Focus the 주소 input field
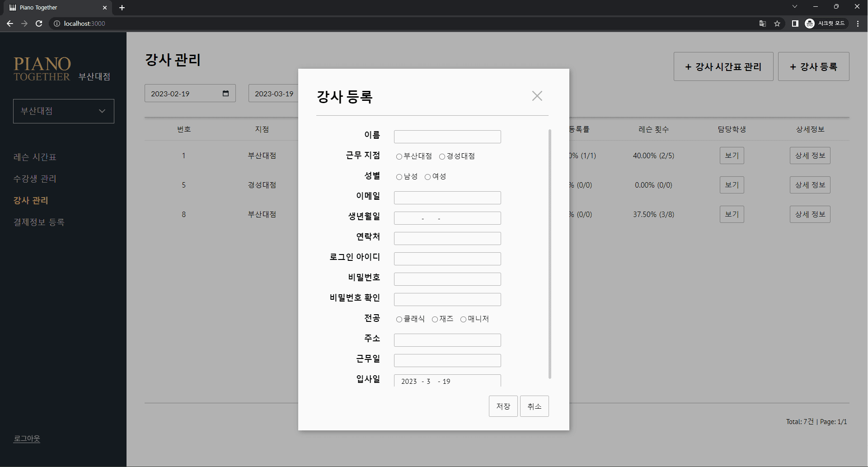This screenshot has width=868, height=467. click(447, 340)
